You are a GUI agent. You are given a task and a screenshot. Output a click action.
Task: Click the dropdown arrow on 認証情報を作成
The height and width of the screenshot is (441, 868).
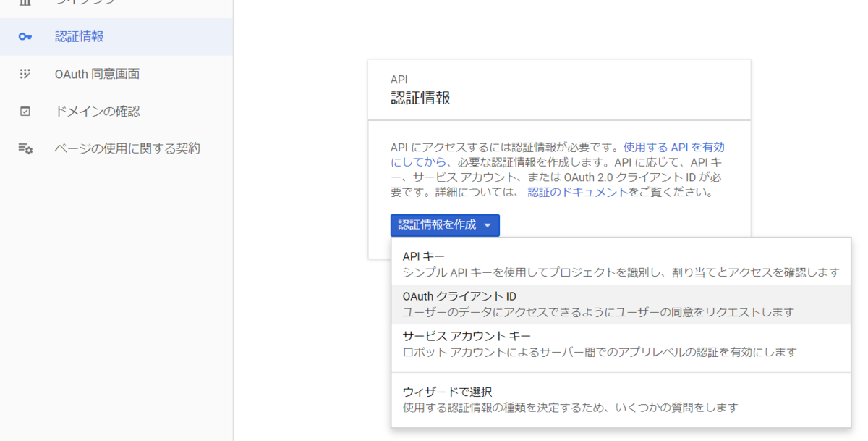click(488, 226)
